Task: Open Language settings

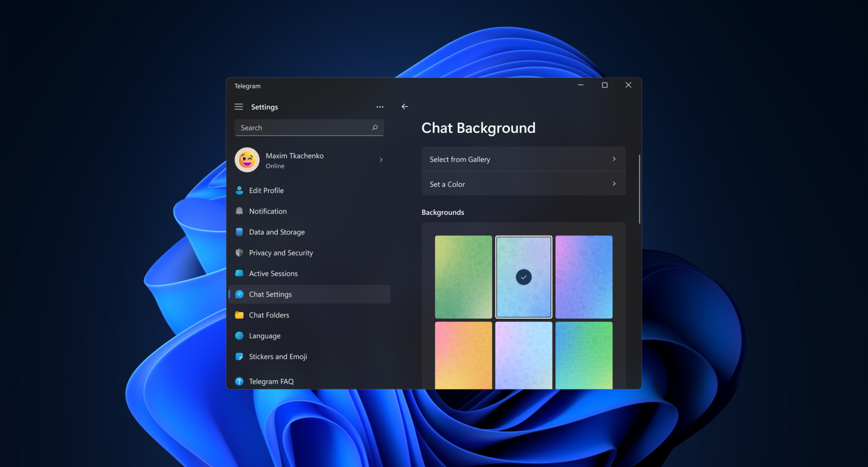Action: pyautogui.click(x=309, y=336)
